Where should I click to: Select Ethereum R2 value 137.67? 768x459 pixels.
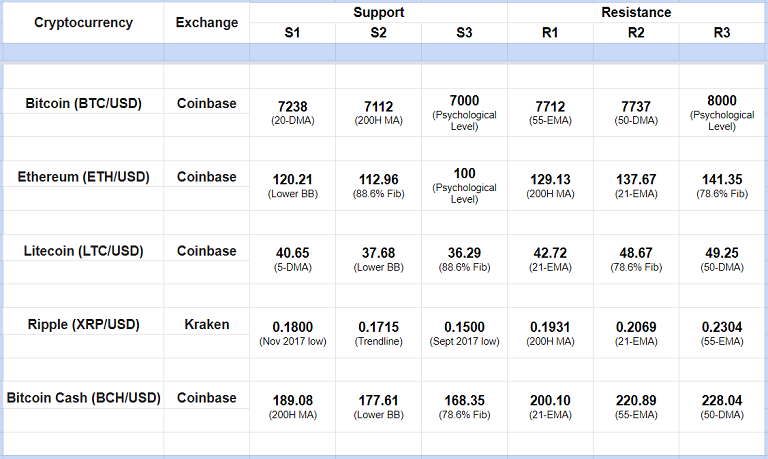tap(636, 180)
